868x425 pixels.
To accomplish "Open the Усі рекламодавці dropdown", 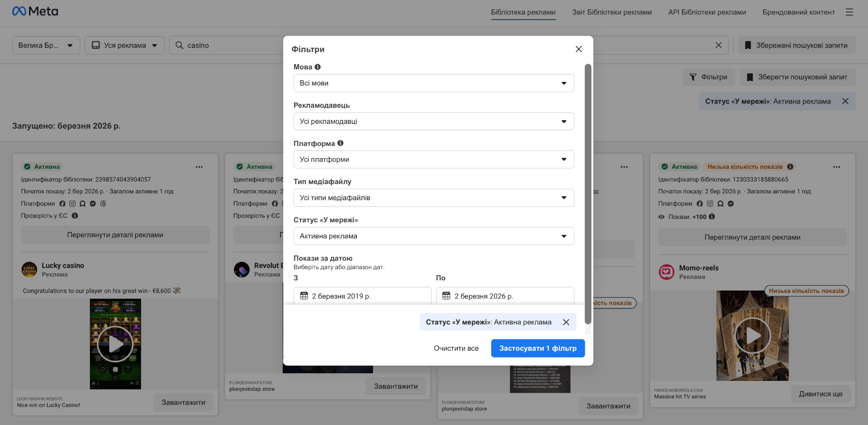I will [x=434, y=121].
